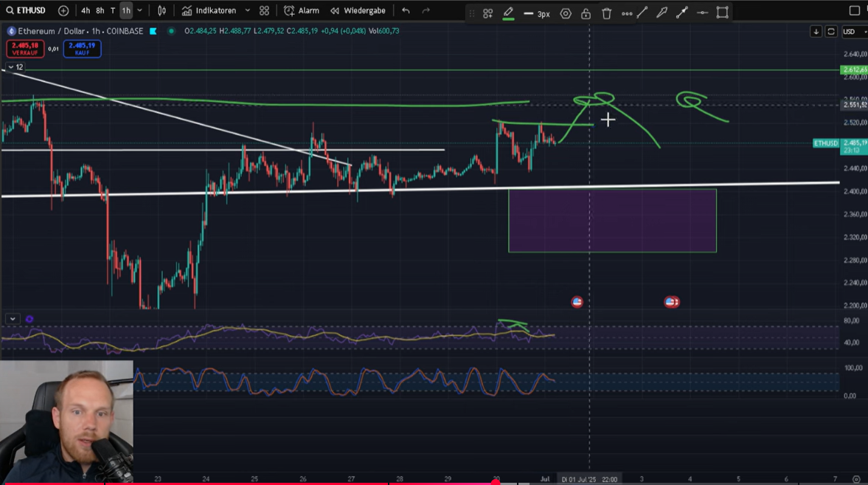Select the rectangle shape tool
Screen dimensions: 868x485
pos(723,13)
